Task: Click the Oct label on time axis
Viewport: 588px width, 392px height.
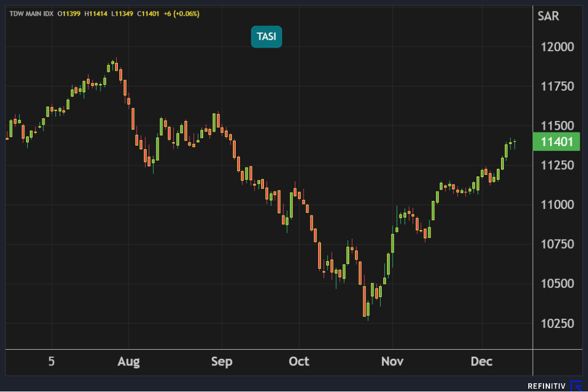Action: tap(299, 362)
